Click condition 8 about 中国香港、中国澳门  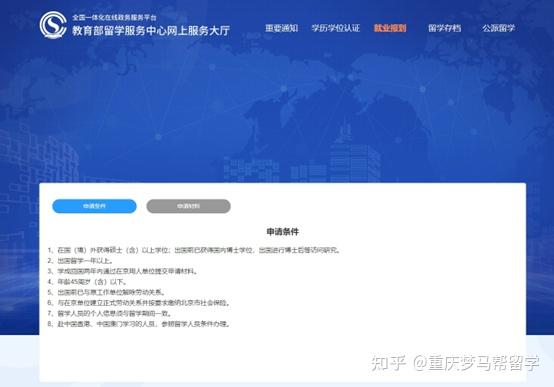(139, 324)
